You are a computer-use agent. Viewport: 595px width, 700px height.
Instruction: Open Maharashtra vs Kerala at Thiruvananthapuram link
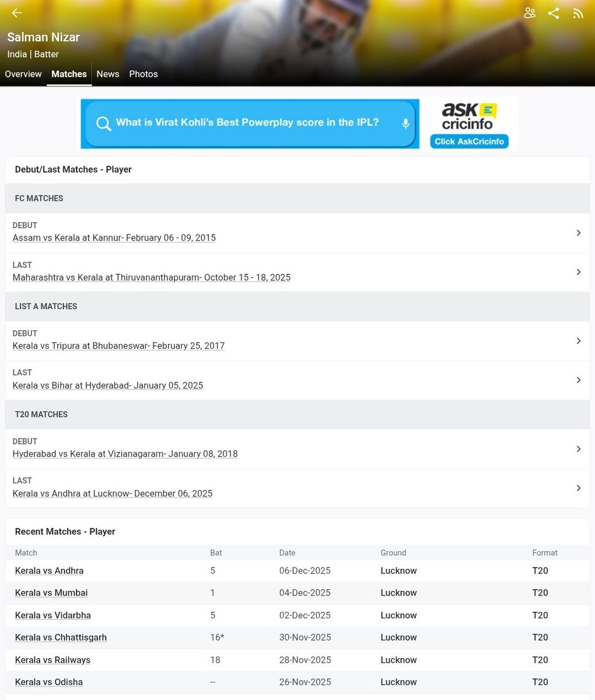pos(152,278)
